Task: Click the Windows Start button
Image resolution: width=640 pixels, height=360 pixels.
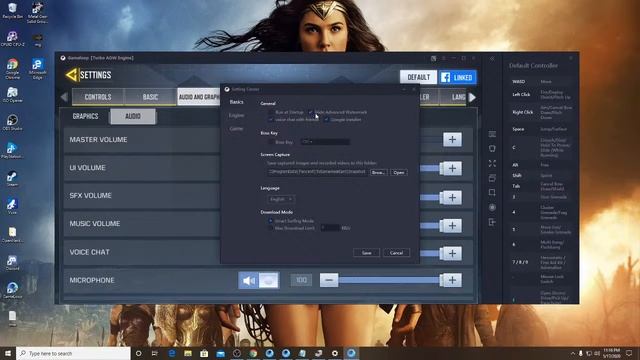Action: pos(8,353)
